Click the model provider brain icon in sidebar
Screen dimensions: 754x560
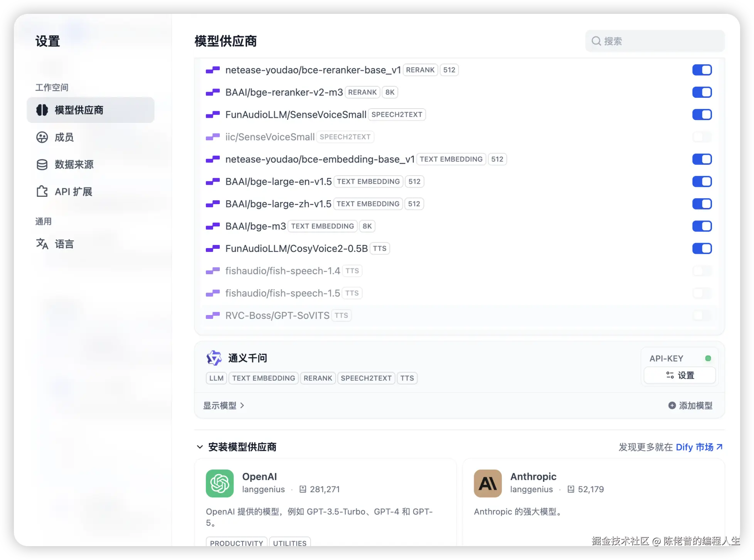(x=42, y=110)
